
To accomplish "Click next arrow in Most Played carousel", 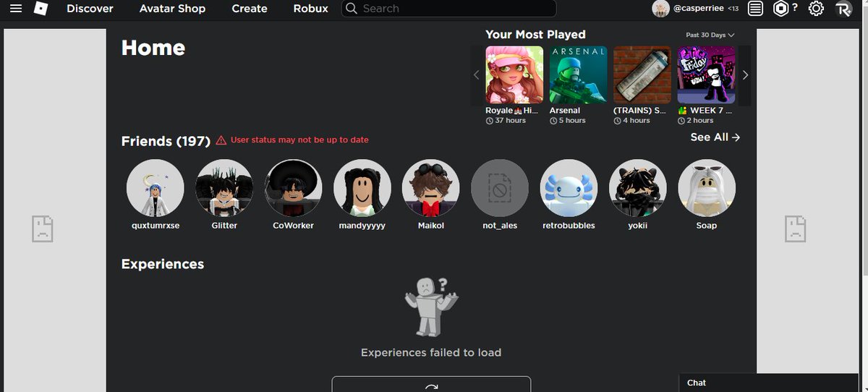I will click(745, 74).
